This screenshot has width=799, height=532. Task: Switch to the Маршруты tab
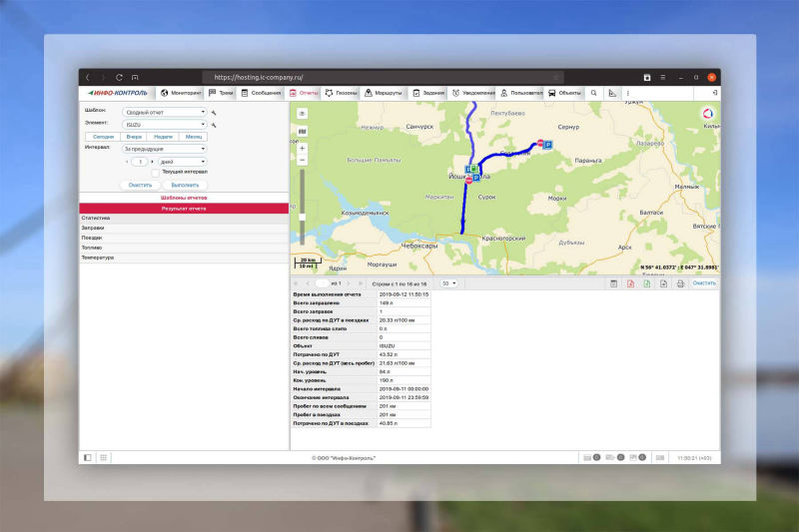click(x=382, y=93)
